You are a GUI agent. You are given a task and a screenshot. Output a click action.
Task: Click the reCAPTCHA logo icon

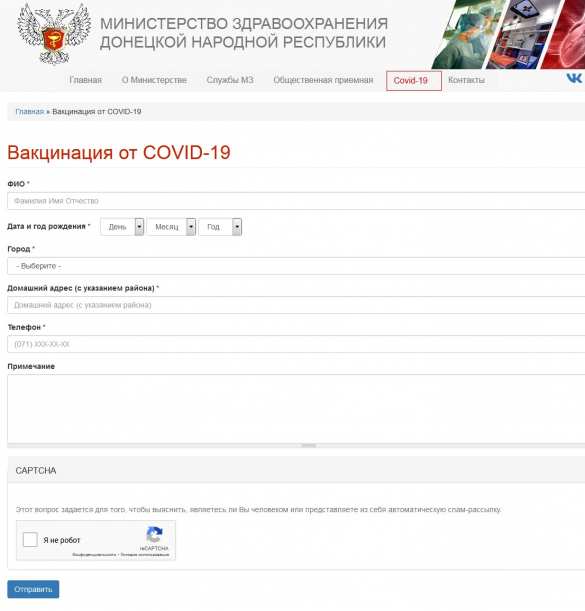coord(154,535)
